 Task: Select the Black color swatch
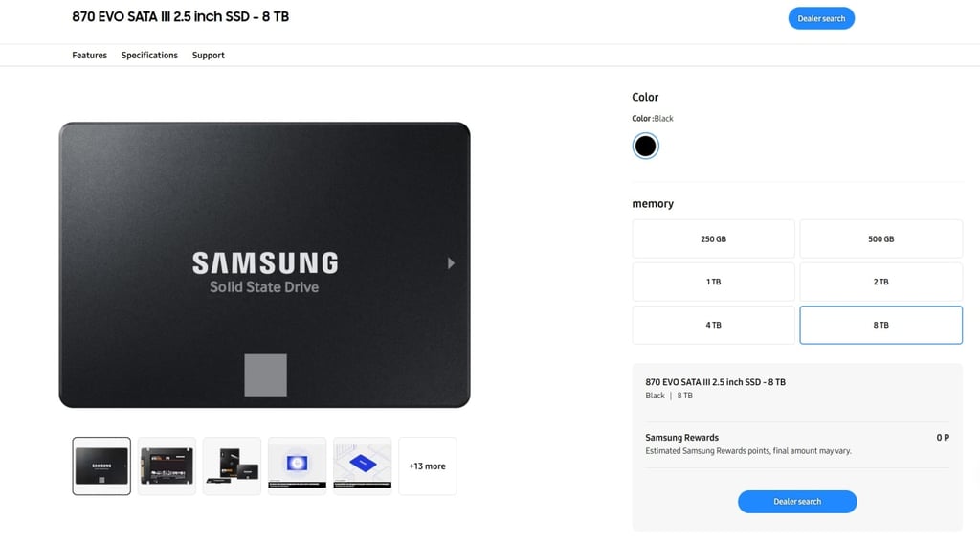[x=646, y=146]
